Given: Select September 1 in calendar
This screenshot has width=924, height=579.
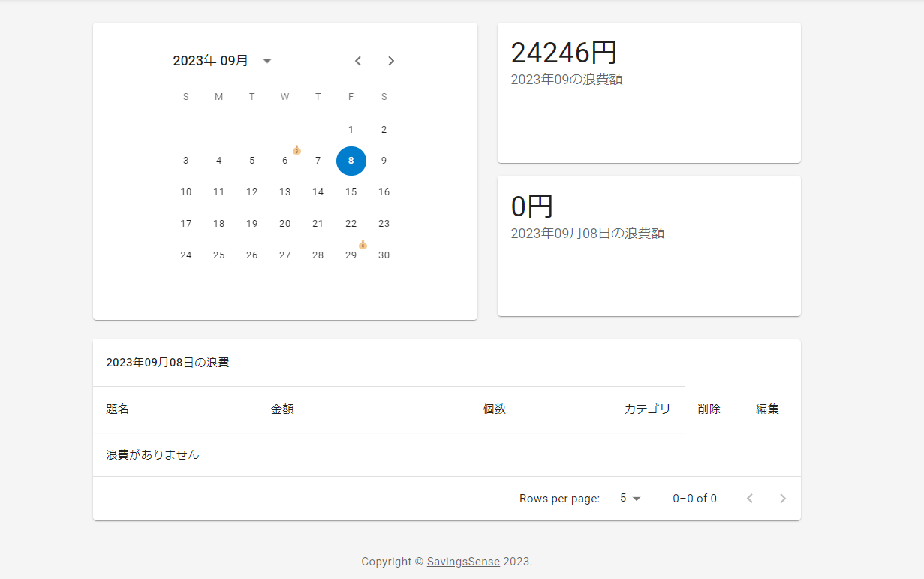Looking at the screenshot, I should click(x=351, y=129).
